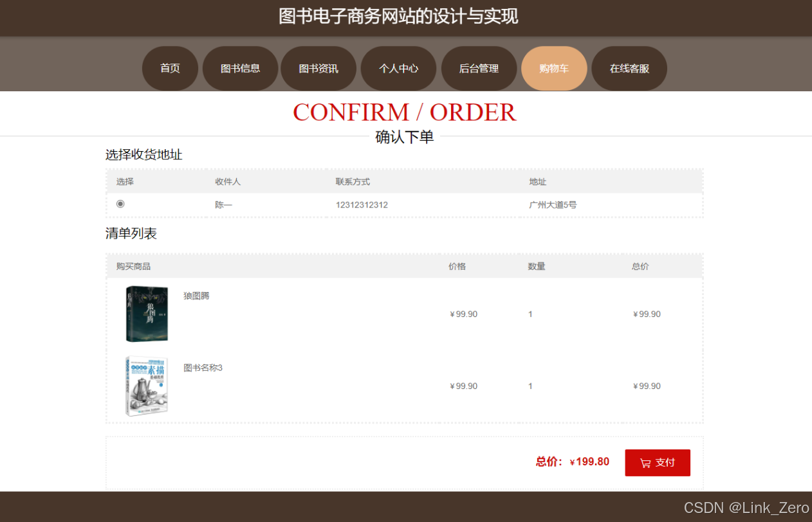Navigate to 个人中心
Image resolution: width=812 pixels, height=522 pixels.
[x=398, y=68]
